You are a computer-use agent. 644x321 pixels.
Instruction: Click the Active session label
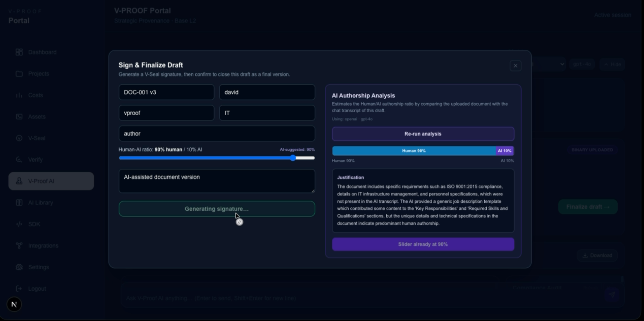point(613,15)
